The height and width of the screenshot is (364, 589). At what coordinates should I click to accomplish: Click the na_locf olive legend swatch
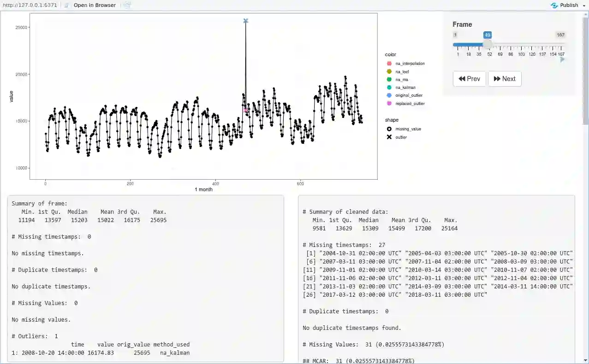(389, 71)
